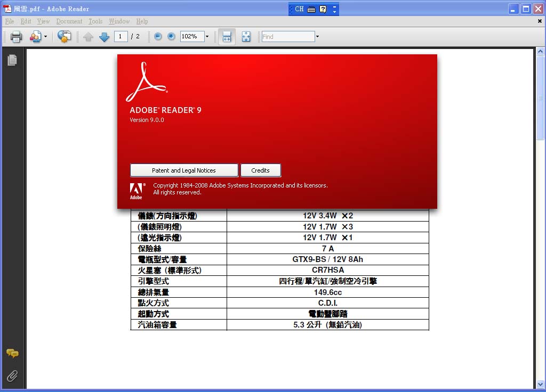
Task: Open the Comments panel icon in sidebar
Action: click(x=12, y=354)
